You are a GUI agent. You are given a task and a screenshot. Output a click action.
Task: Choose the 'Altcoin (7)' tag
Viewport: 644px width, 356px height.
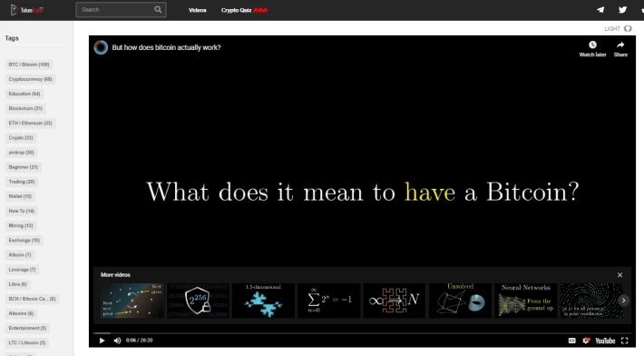coord(20,255)
